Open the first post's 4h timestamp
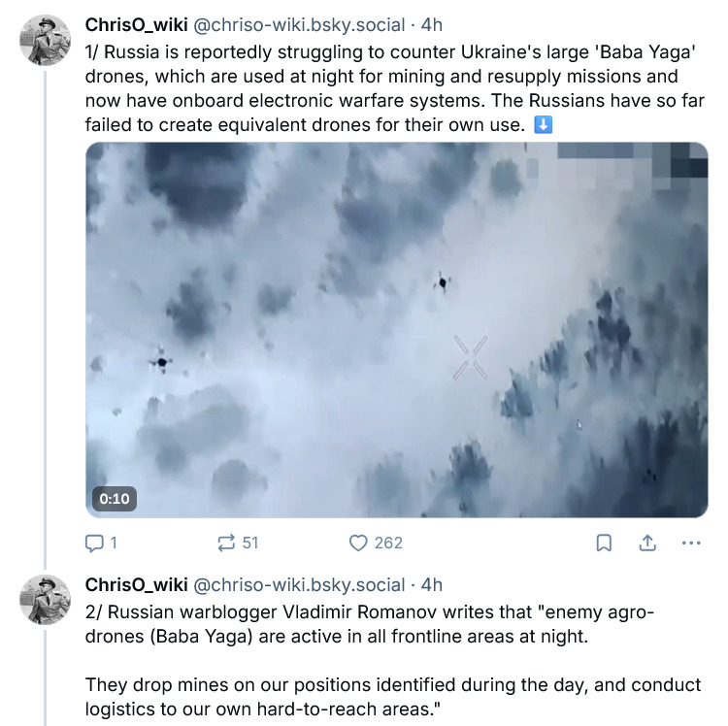 point(432,24)
